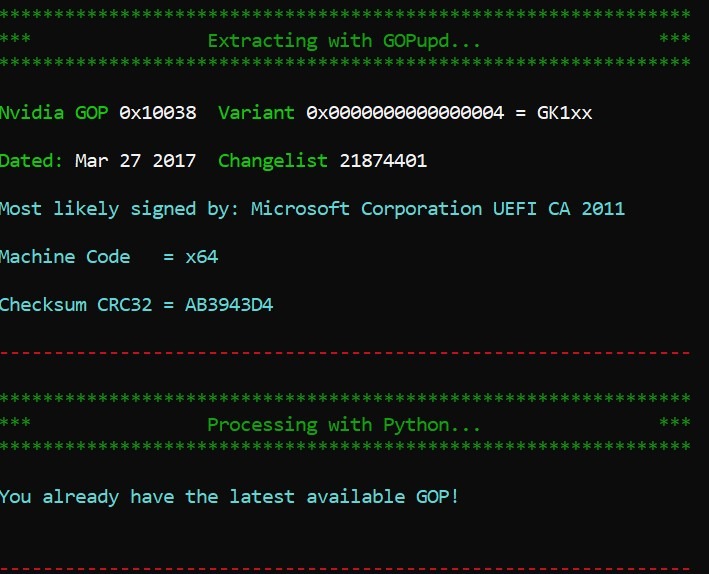Click the 'Machine Code' label
This screenshot has height=574, width=709.
(x=65, y=257)
